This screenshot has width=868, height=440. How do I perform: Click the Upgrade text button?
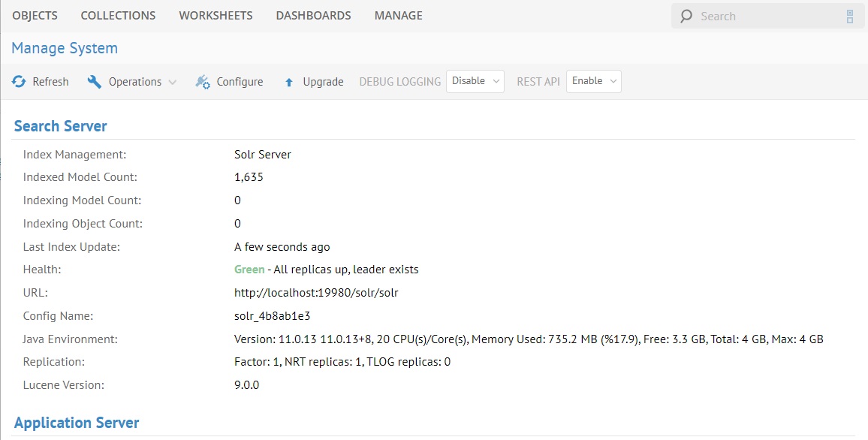pos(323,82)
